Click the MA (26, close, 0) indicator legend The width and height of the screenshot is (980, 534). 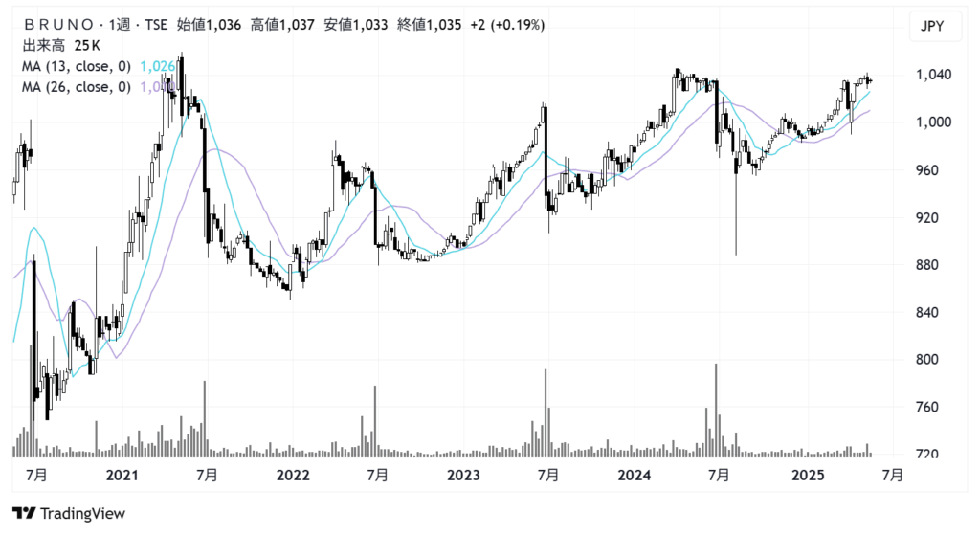[77, 87]
